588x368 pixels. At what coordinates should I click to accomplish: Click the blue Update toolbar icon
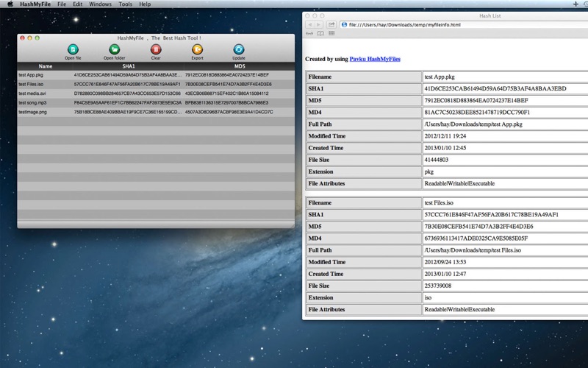[x=239, y=49]
